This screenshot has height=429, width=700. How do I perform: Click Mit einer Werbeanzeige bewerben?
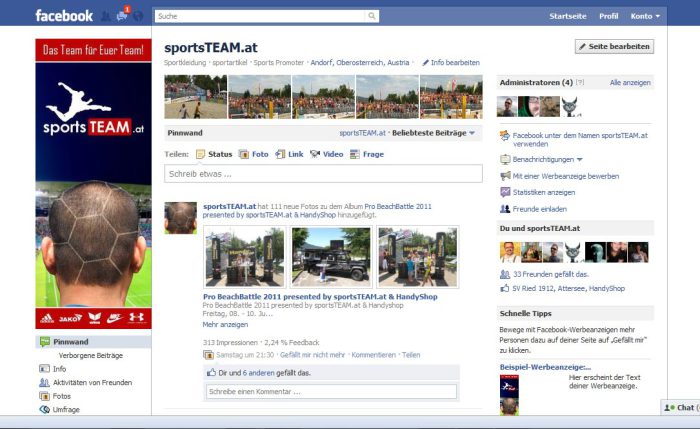click(x=566, y=176)
